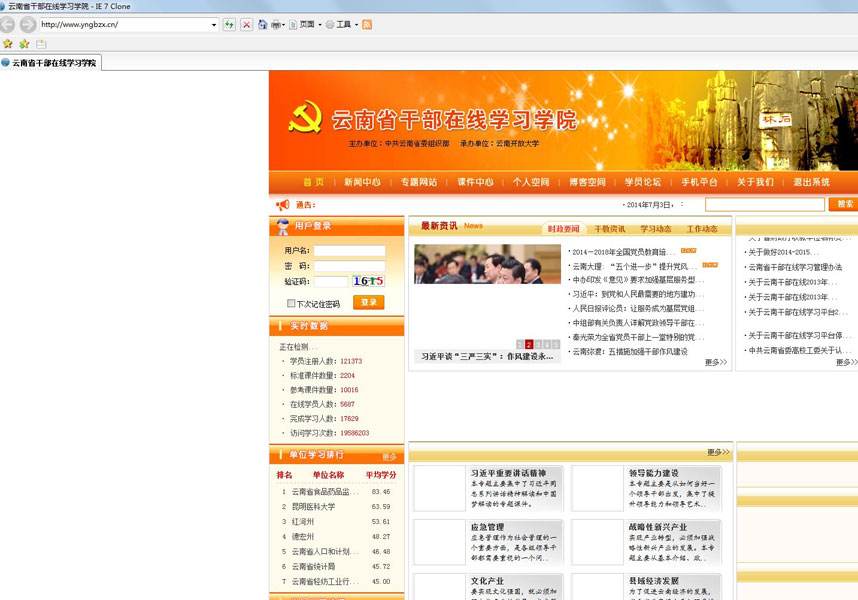Viewport: 858px width, 600px height.
Task: Click the orange RSS feed icon
Action: (367, 25)
